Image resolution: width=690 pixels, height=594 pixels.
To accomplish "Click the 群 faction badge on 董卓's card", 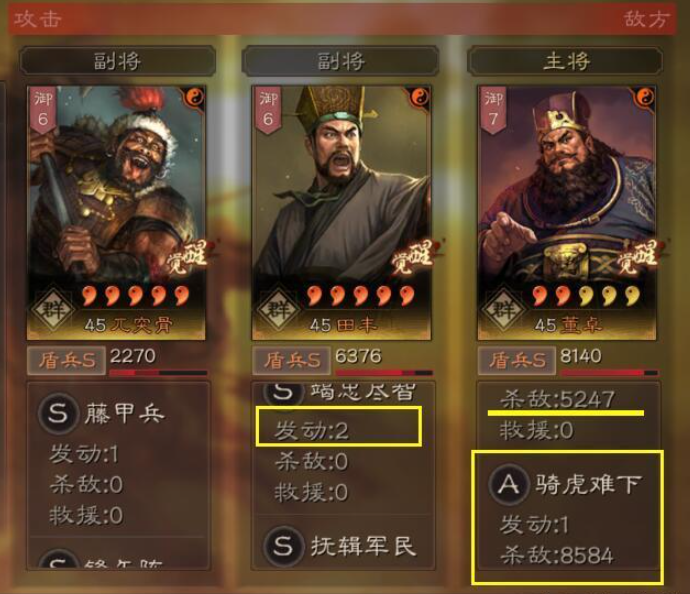I will pyautogui.click(x=504, y=308).
